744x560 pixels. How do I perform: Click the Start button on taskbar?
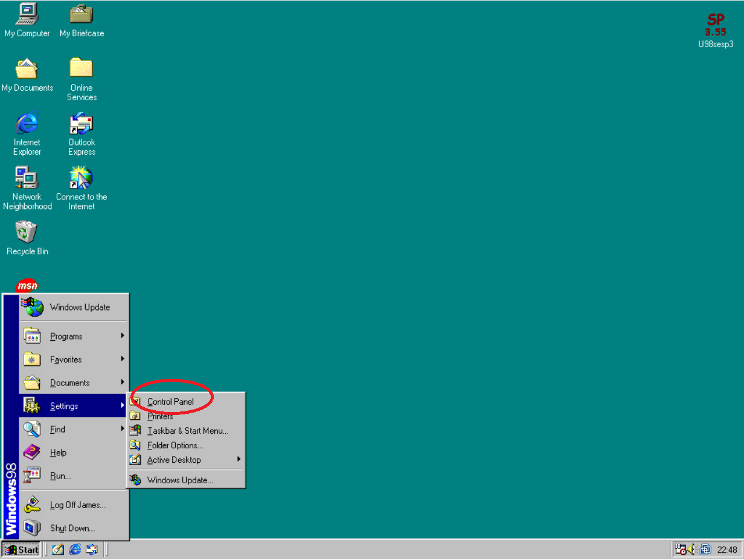[x=21, y=550]
